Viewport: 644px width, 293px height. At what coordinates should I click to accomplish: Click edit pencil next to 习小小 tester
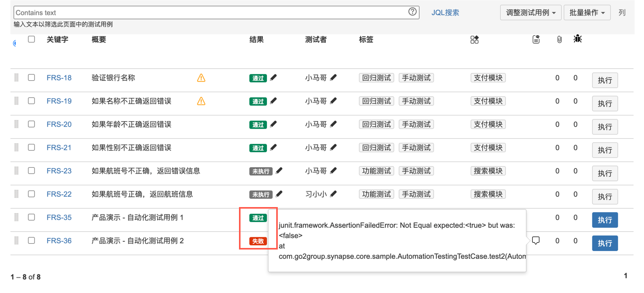point(334,194)
